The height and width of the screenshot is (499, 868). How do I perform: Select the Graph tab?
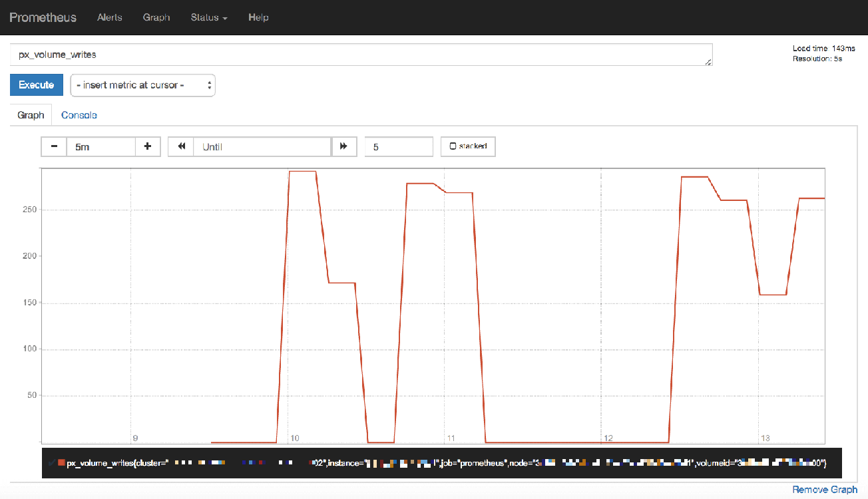pos(31,114)
